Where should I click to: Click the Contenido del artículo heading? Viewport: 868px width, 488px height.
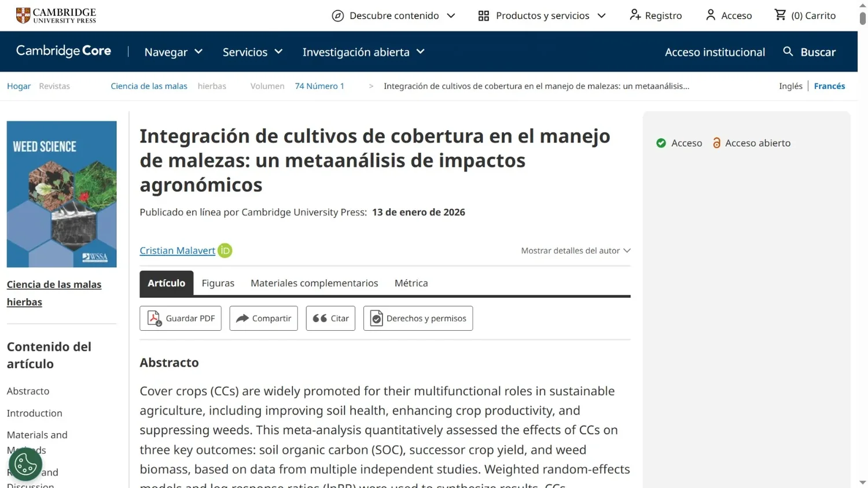point(49,355)
